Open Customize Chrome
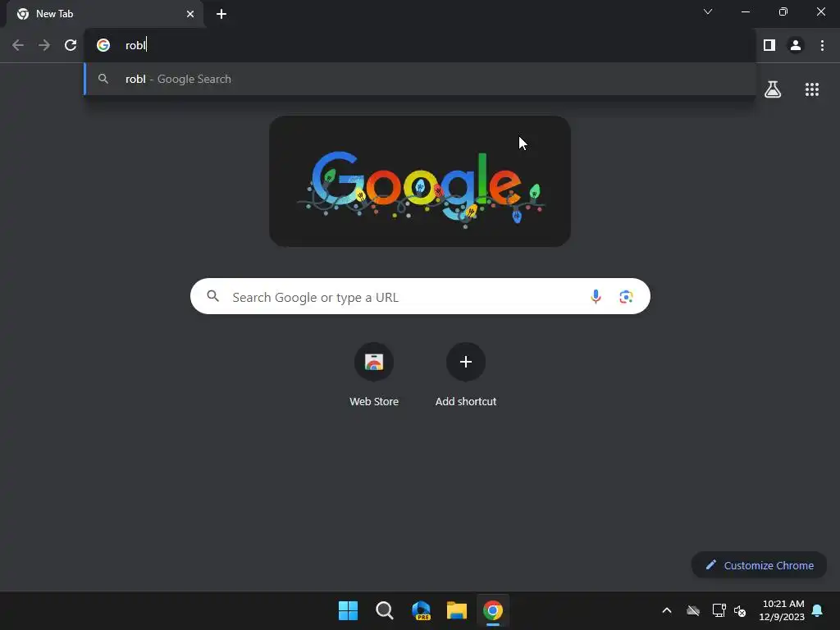This screenshot has height=630, width=840. coord(759,565)
